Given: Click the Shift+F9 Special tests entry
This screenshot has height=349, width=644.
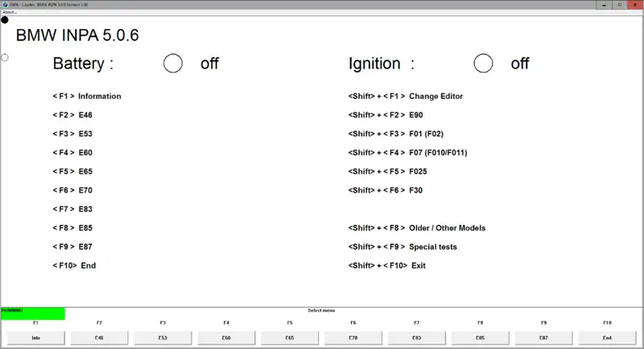Looking at the screenshot, I should click(402, 247).
